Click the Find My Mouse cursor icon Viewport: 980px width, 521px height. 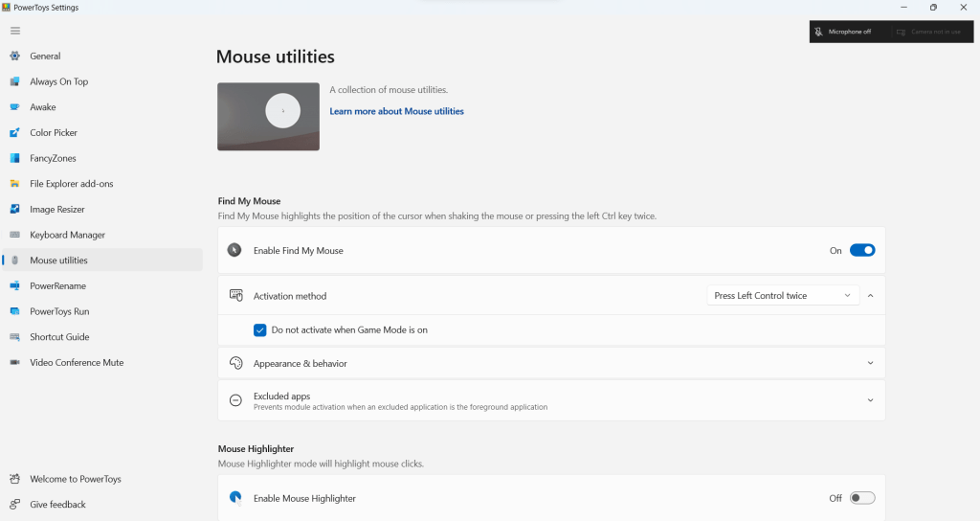234,250
